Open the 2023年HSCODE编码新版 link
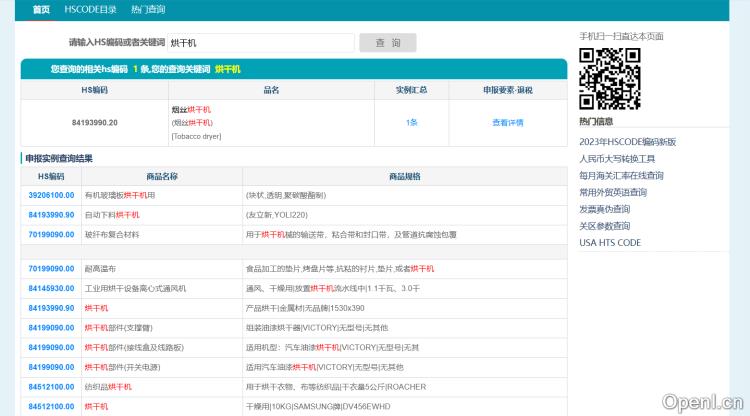 coord(628,142)
